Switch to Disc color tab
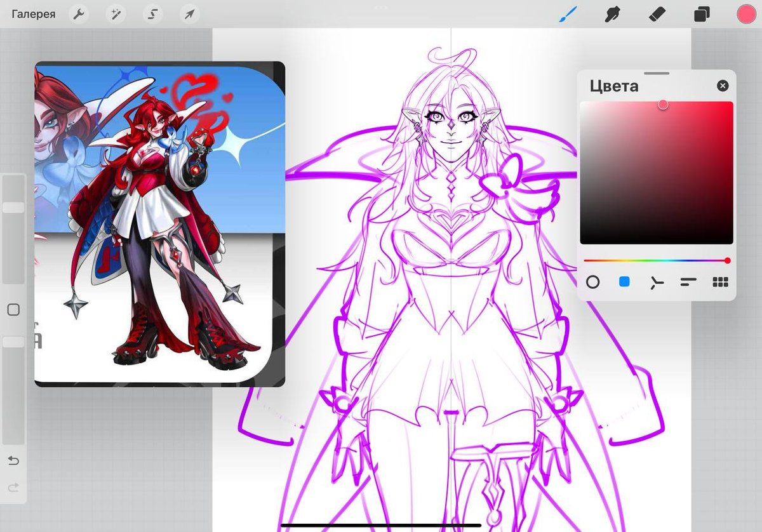Viewport: 762px width, 532px height. (x=592, y=282)
